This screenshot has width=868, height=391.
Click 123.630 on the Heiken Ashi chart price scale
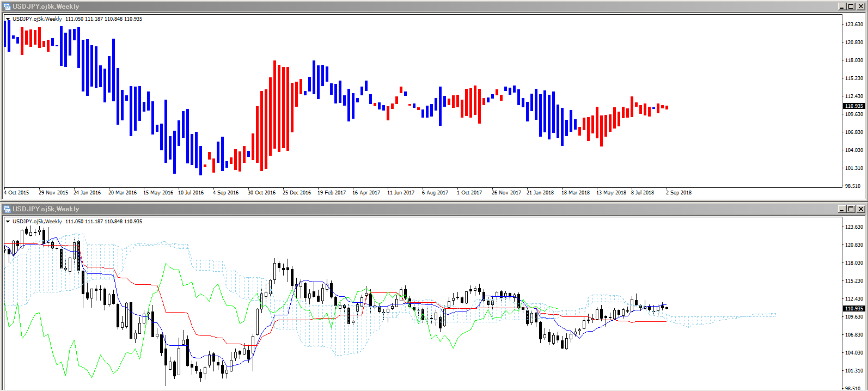pos(854,25)
